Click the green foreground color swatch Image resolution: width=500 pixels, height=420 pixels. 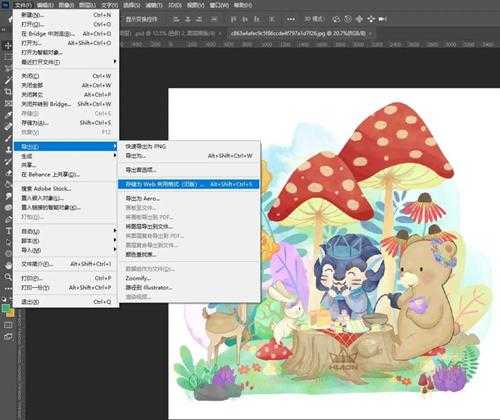pos(6,309)
